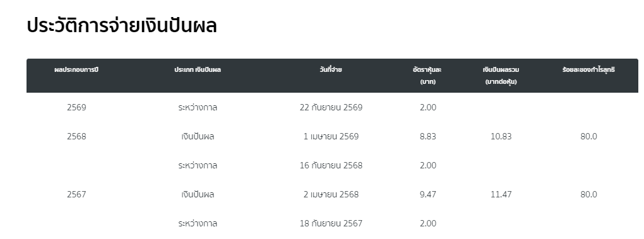Click the date 16 กันยายน 2568
The height and width of the screenshot is (239, 644).
[x=331, y=166]
